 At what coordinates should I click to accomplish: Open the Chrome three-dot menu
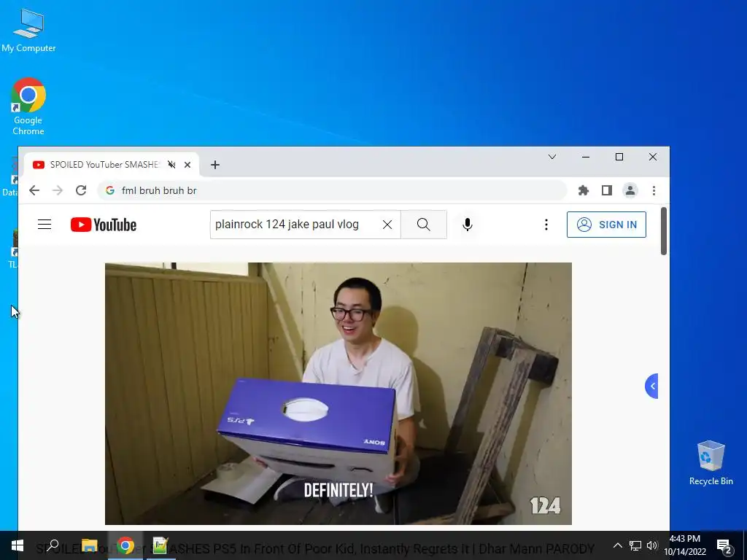click(x=654, y=190)
